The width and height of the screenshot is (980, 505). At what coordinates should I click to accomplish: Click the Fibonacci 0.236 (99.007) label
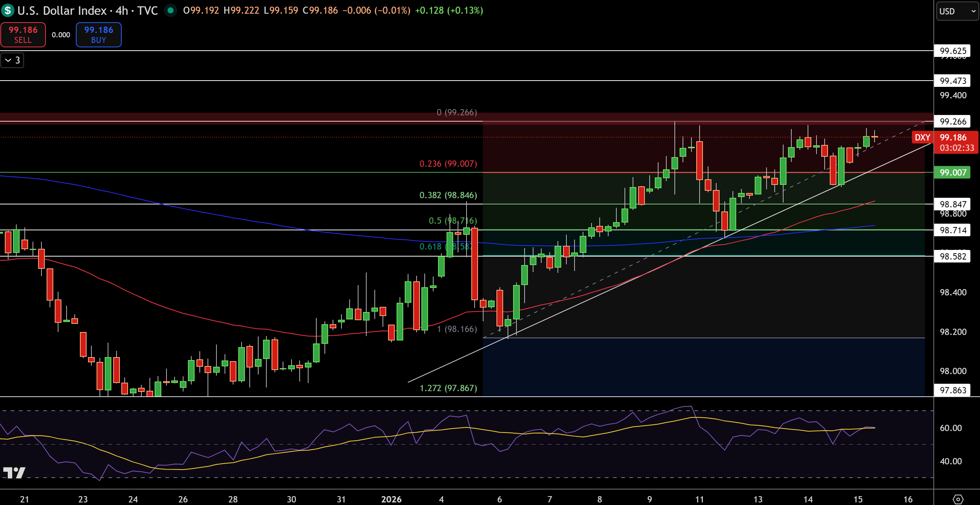coord(448,163)
